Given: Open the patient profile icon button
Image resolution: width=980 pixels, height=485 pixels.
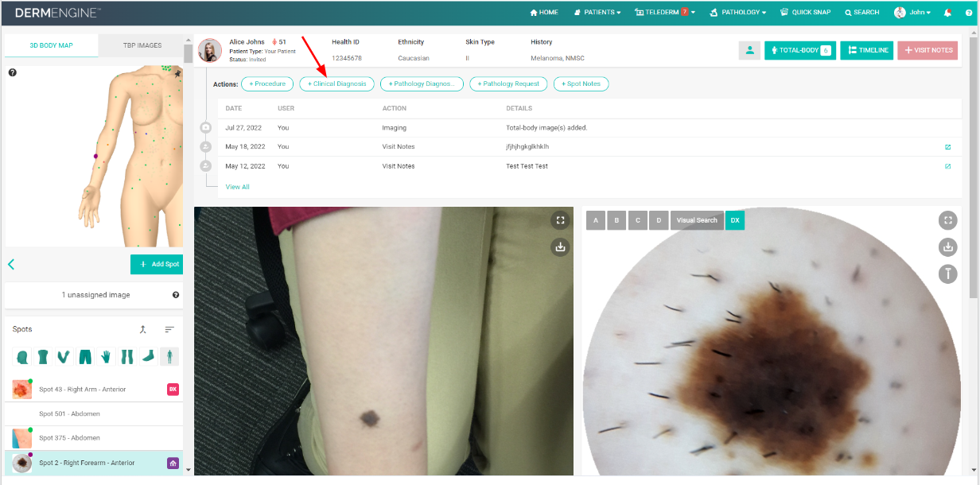Looking at the screenshot, I should 749,50.
